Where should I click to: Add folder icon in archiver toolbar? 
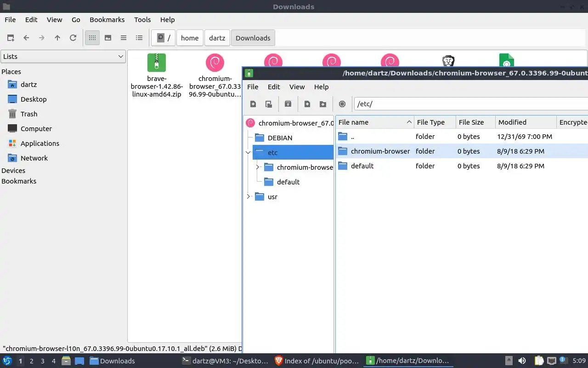coord(323,104)
